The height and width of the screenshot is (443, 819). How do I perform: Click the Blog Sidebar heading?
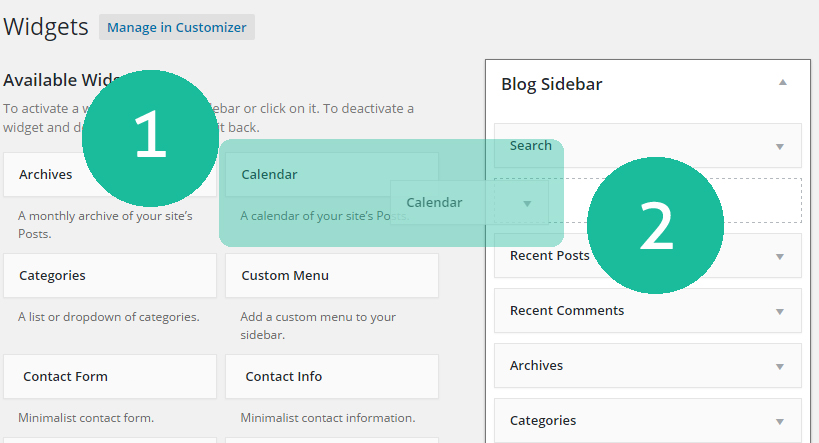pos(552,84)
